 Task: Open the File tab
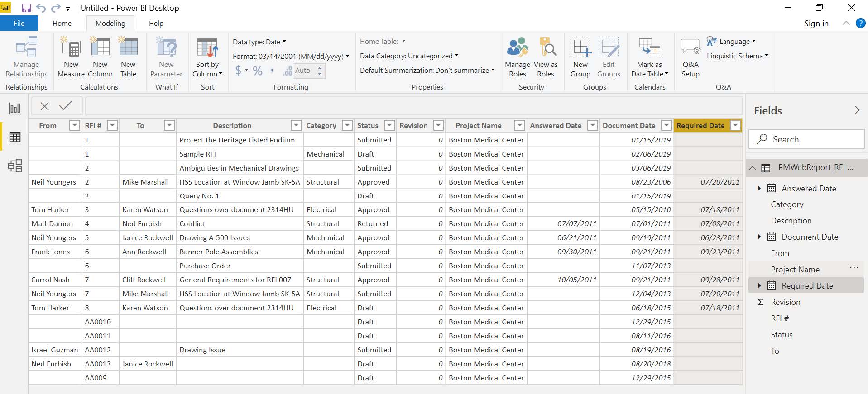[x=19, y=24]
